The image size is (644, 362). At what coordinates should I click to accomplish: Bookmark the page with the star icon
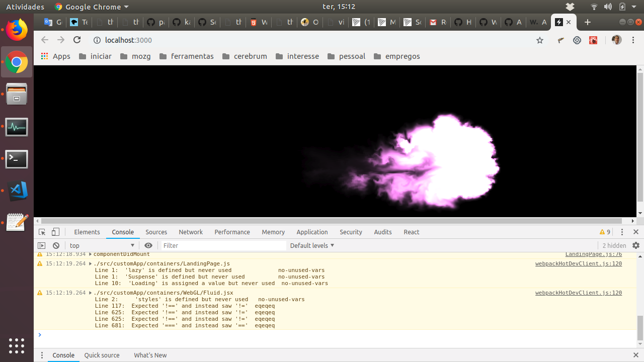click(x=539, y=40)
